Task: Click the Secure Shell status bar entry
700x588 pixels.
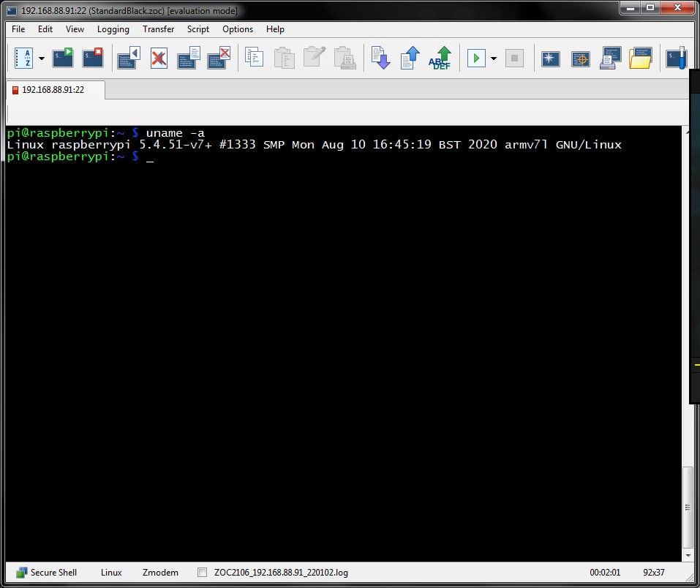Action: [x=46, y=573]
